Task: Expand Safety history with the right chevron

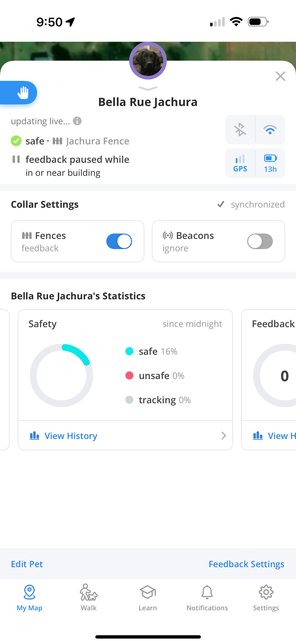Action: pos(224,436)
